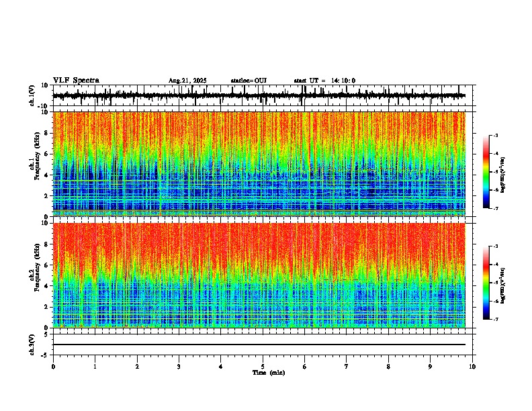Viewport: 532px width, 411px height.
Task: Click the 'VLF Spectra' title text
Action: [76, 81]
